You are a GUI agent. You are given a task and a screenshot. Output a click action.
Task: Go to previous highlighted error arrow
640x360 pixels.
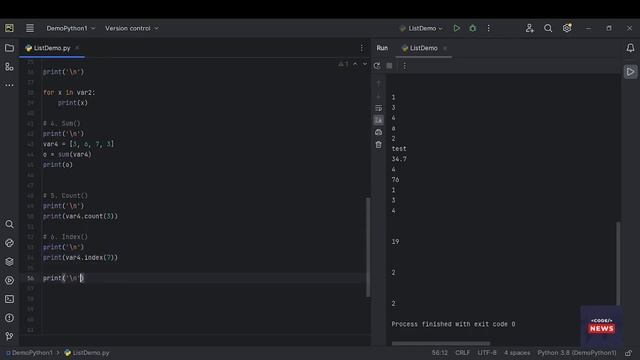click(355, 64)
